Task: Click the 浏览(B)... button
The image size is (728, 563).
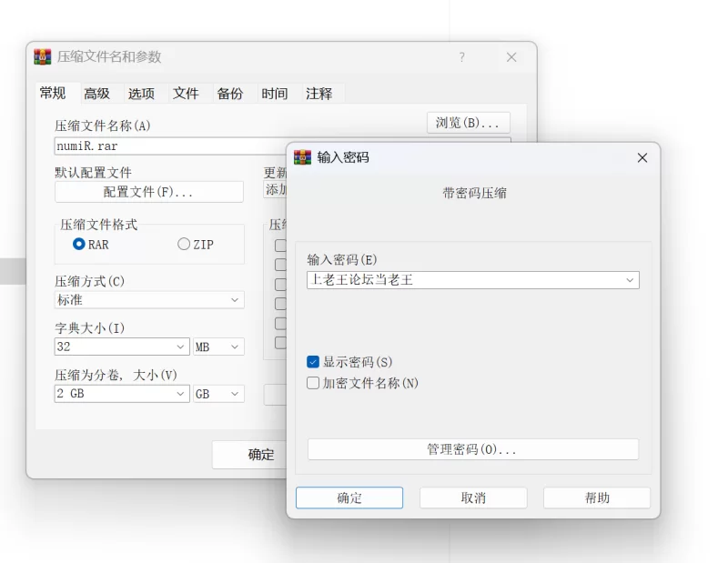Action: pyautogui.click(x=468, y=123)
